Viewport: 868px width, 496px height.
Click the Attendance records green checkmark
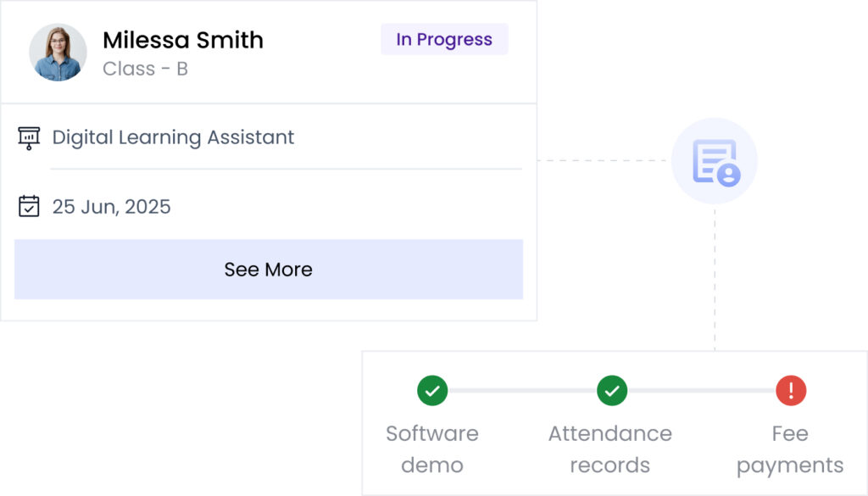(611, 391)
